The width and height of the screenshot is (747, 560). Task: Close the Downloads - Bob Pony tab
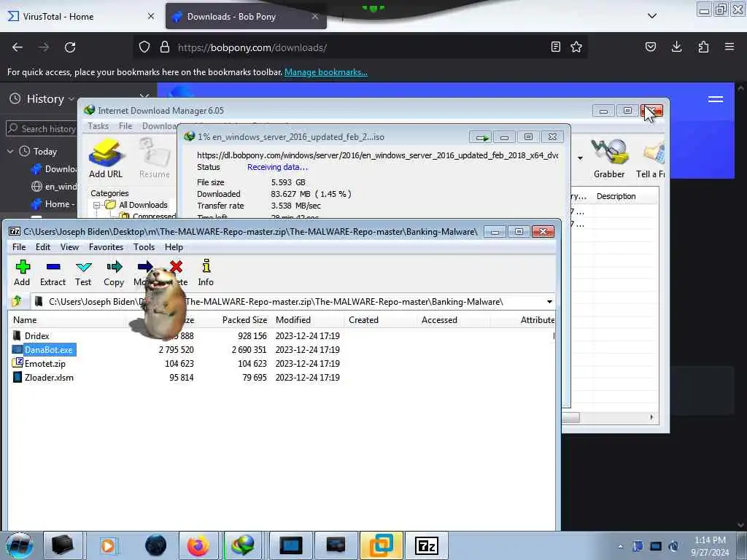315,17
